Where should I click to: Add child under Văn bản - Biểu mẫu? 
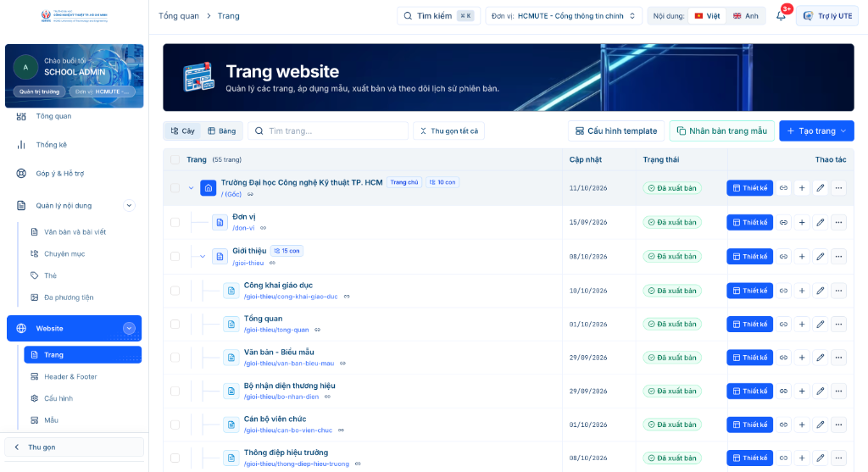click(x=802, y=358)
